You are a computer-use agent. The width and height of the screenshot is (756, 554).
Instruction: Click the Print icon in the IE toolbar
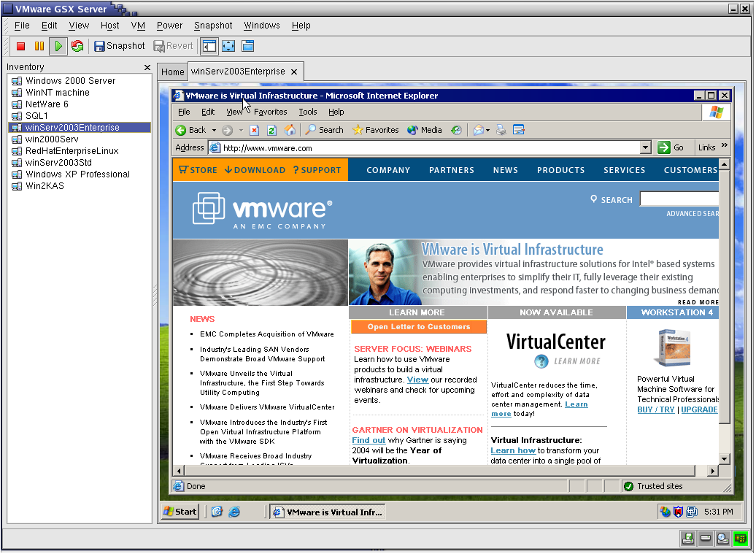pos(501,130)
